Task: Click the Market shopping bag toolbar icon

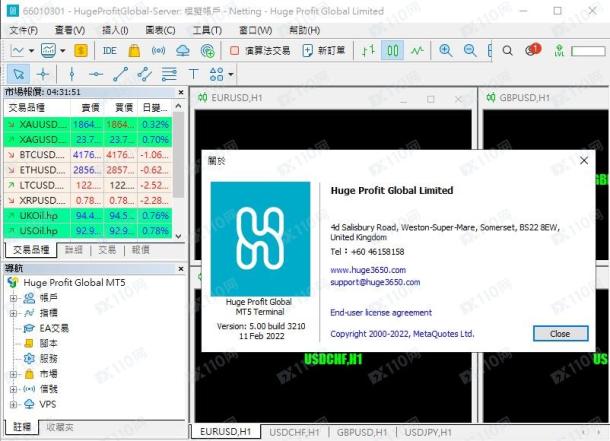Action: point(134,51)
